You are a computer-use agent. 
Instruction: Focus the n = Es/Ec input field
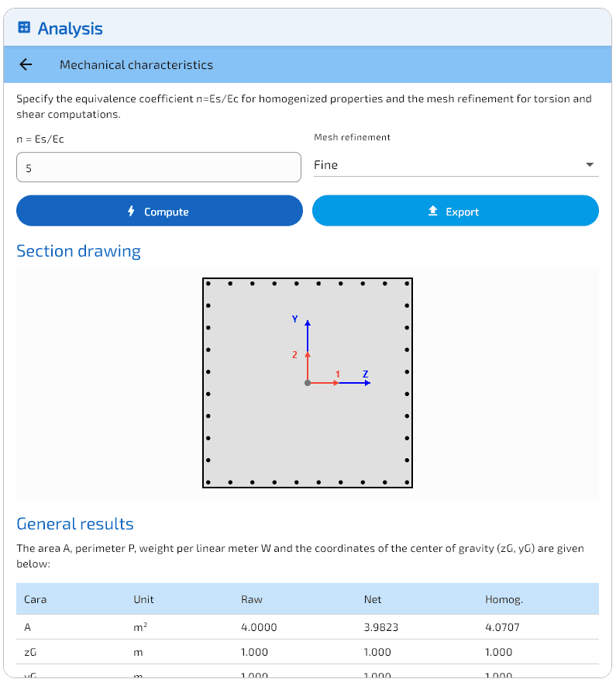(x=159, y=167)
